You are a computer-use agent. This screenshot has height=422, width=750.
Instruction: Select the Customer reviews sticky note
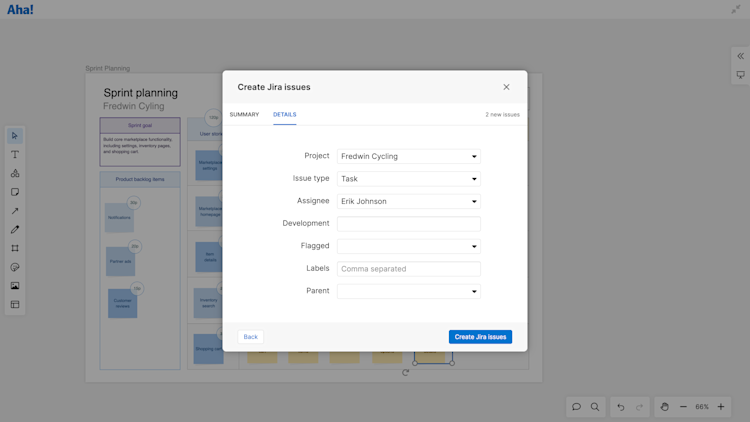tap(122, 303)
